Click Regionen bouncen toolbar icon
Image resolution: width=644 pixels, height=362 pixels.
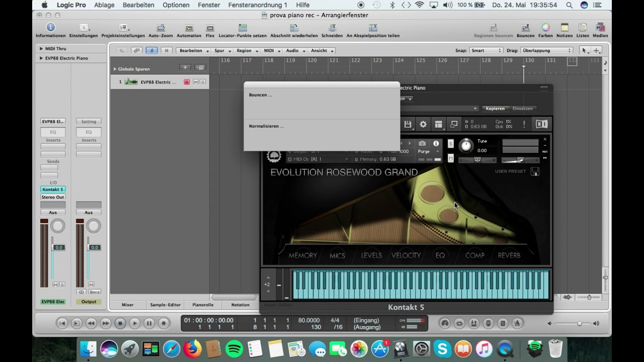(494, 28)
